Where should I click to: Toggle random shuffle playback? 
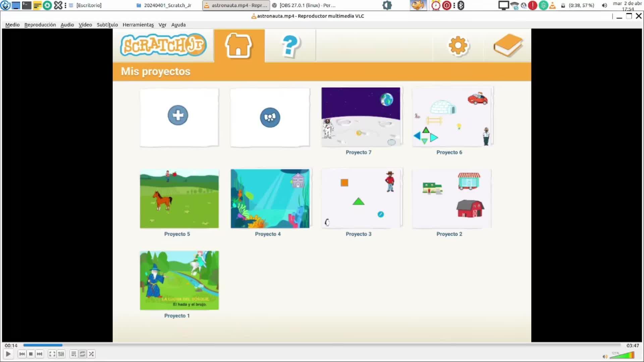(x=91, y=354)
